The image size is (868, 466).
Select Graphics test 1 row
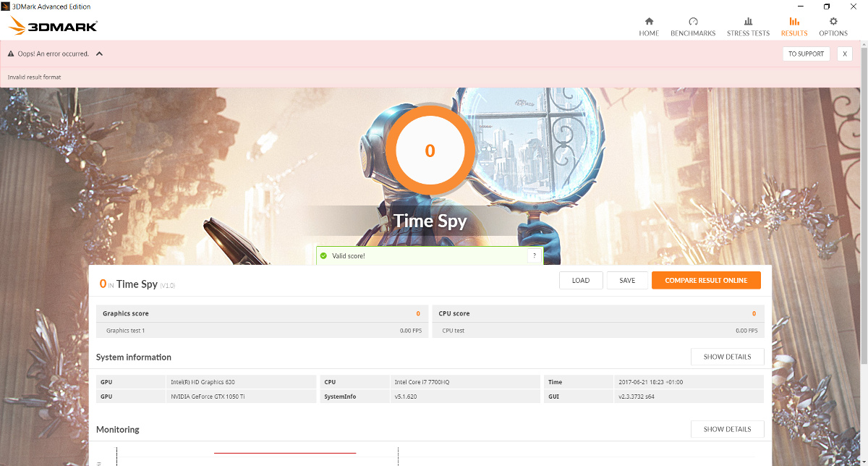pos(261,330)
